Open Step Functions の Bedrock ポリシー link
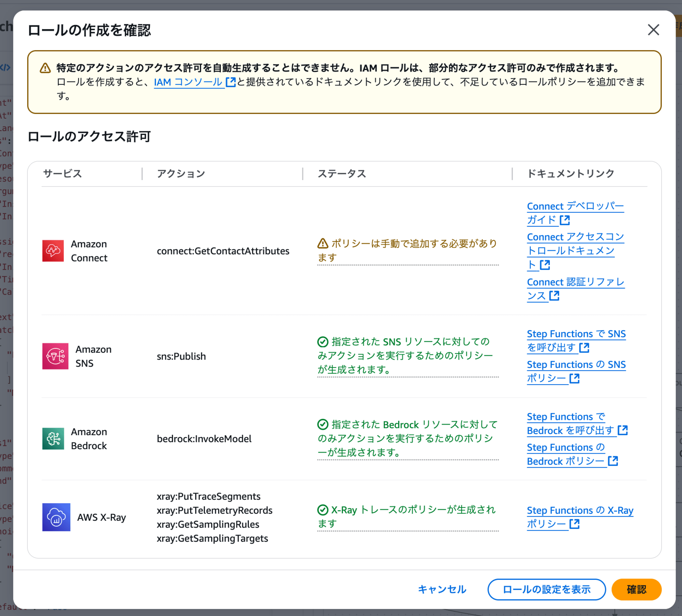The height and width of the screenshot is (616, 682). point(573,454)
